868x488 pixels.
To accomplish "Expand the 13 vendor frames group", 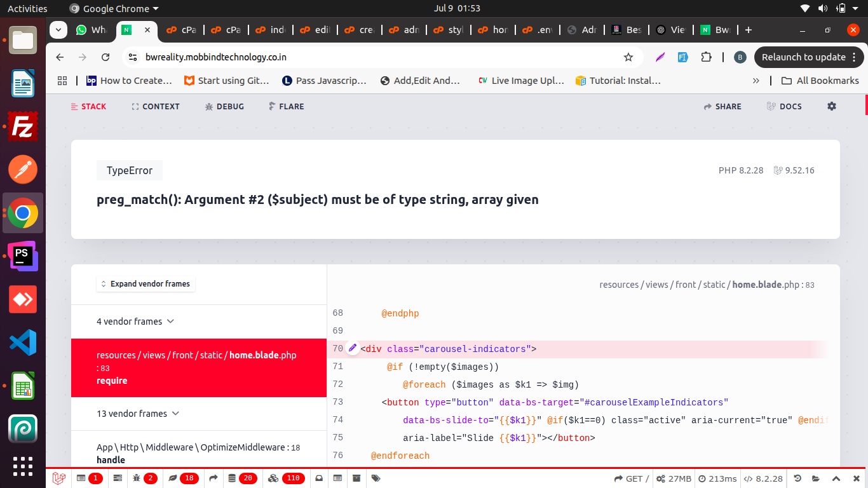I will tap(138, 414).
